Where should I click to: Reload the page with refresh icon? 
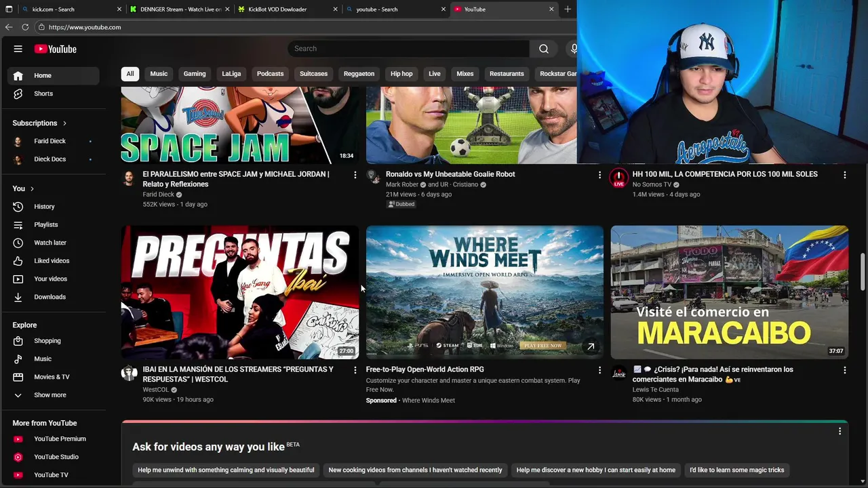25,27
